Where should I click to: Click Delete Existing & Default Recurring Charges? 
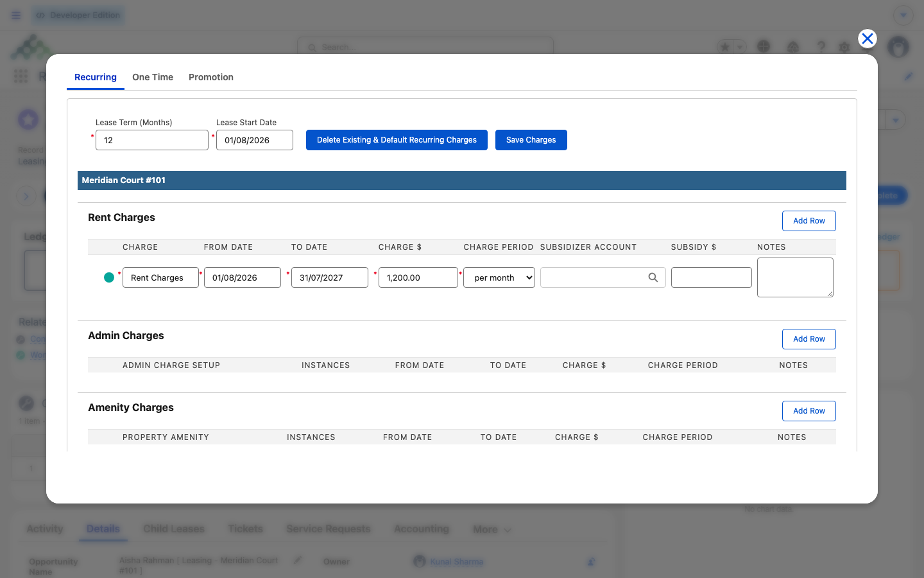(397, 140)
